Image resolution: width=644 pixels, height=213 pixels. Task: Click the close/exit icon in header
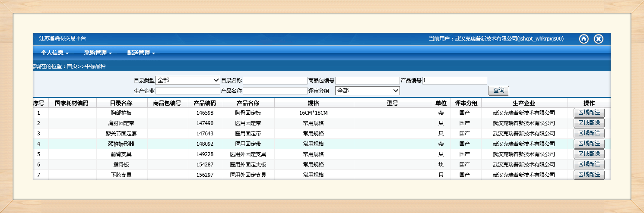click(x=598, y=39)
